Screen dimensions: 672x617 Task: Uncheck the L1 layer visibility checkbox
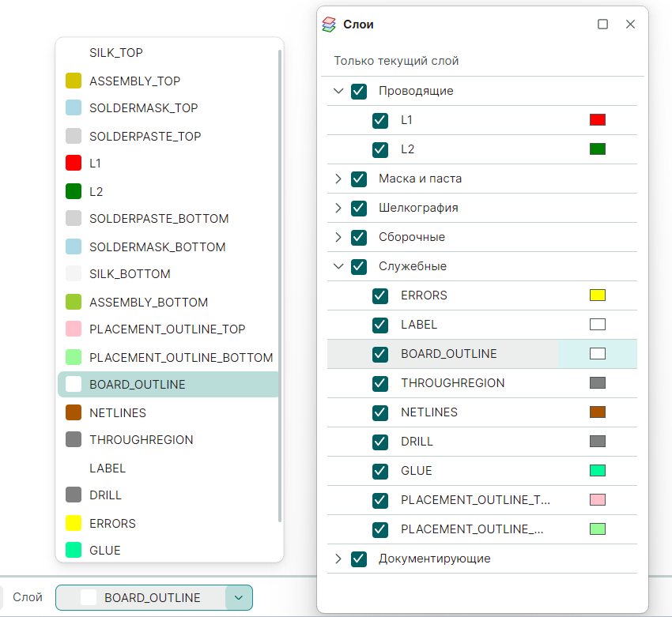click(379, 120)
